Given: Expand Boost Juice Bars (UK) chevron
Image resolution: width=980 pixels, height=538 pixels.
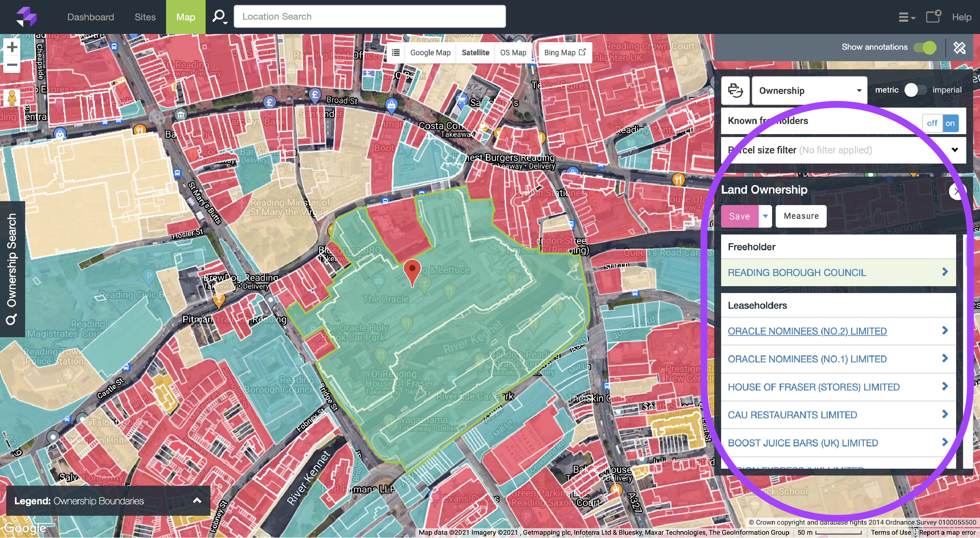Looking at the screenshot, I should pyautogui.click(x=945, y=442).
